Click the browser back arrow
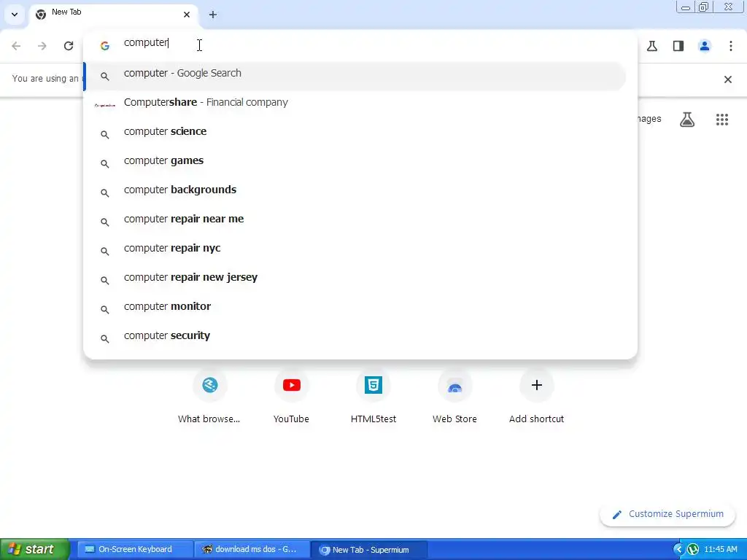747x560 pixels. (x=16, y=46)
